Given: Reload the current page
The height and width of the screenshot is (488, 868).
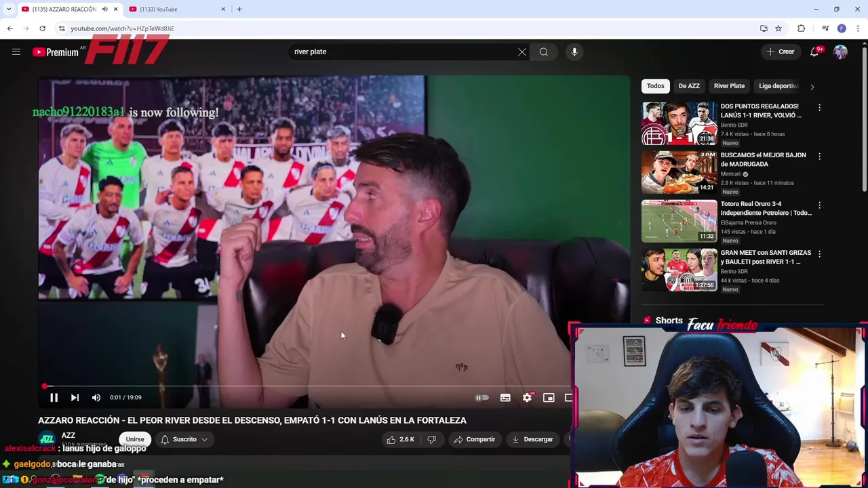Looking at the screenshot, I should point(42,28).
